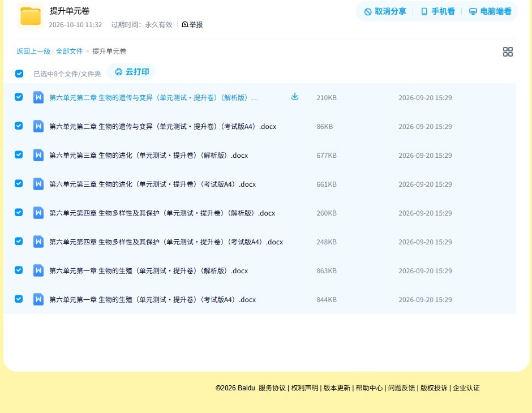Open the 版权投诉 footer link

point(434,388)
